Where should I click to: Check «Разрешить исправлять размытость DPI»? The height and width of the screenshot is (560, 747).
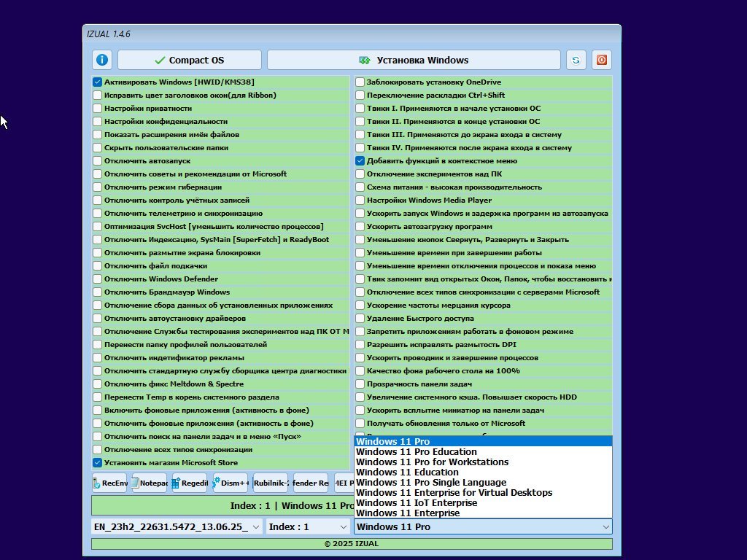click(x=360, y=345)
